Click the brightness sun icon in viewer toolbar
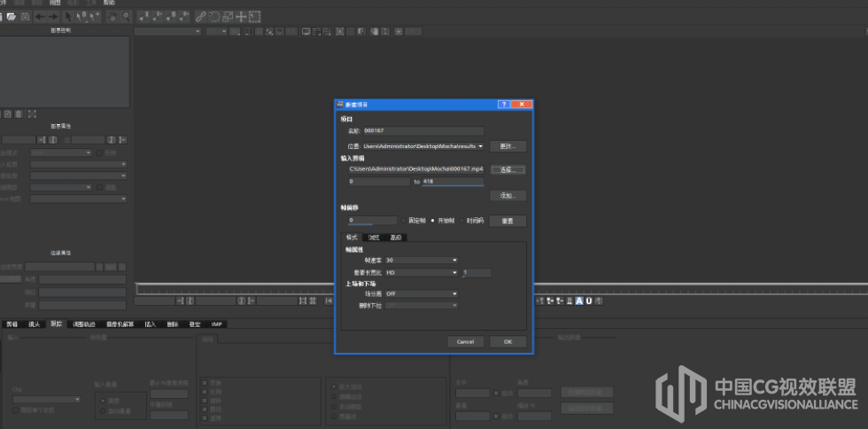Viewport: 868px width, 429px height. 399,32
